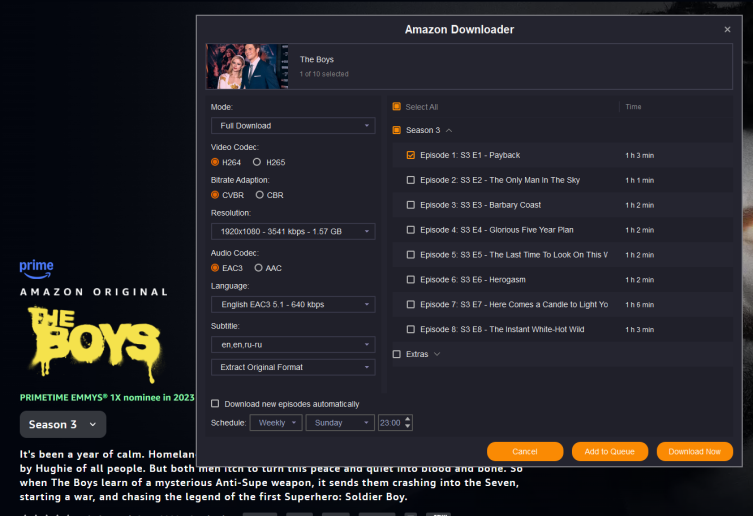The height and width of the screenshot is (516, 753).
Task: Open the Resolution dropdown
Action: 293,231
